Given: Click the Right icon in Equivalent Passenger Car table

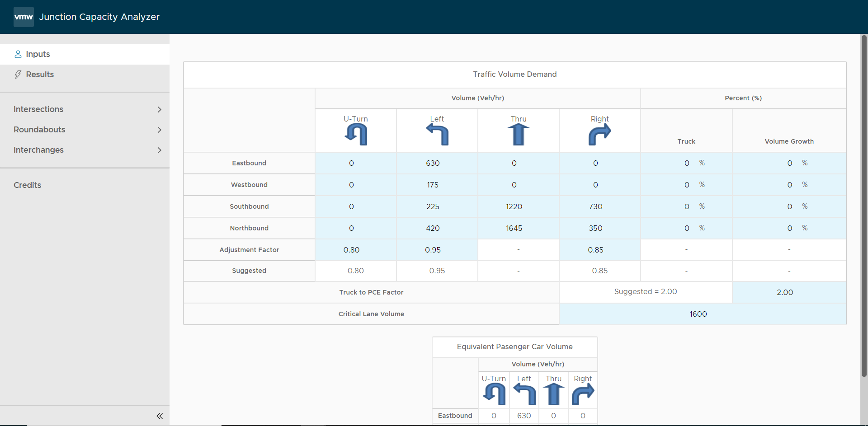Looking at the screenshot, I should (x=583, y=394).
